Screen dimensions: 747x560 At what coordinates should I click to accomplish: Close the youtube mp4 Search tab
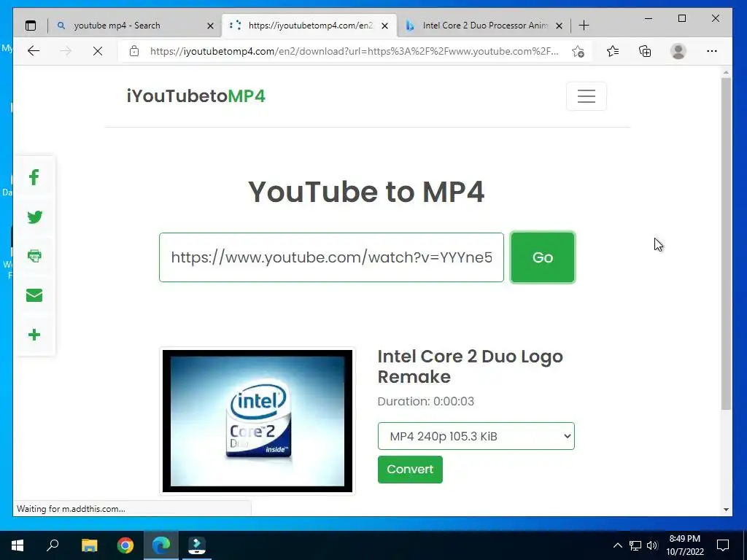point(210,26)
